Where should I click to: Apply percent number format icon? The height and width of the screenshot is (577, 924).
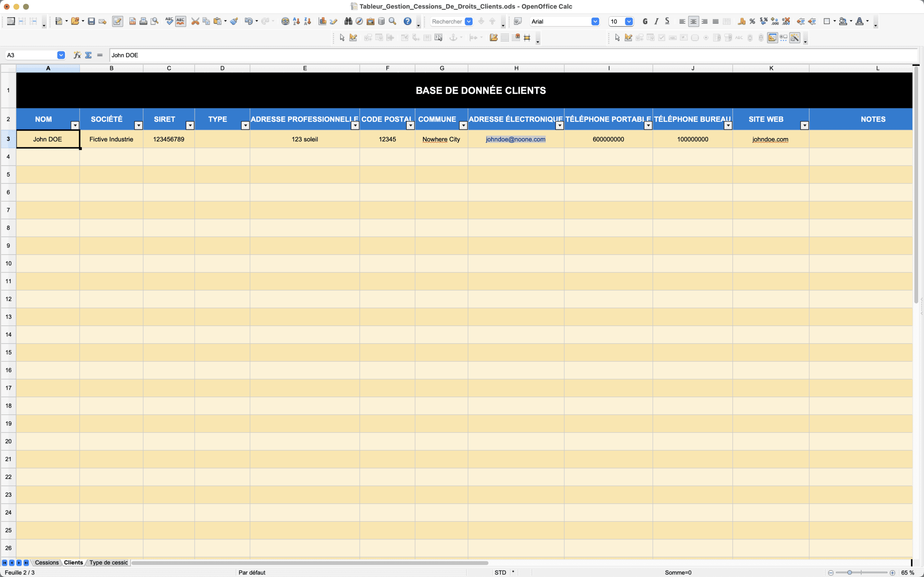(x=752, y=21)
